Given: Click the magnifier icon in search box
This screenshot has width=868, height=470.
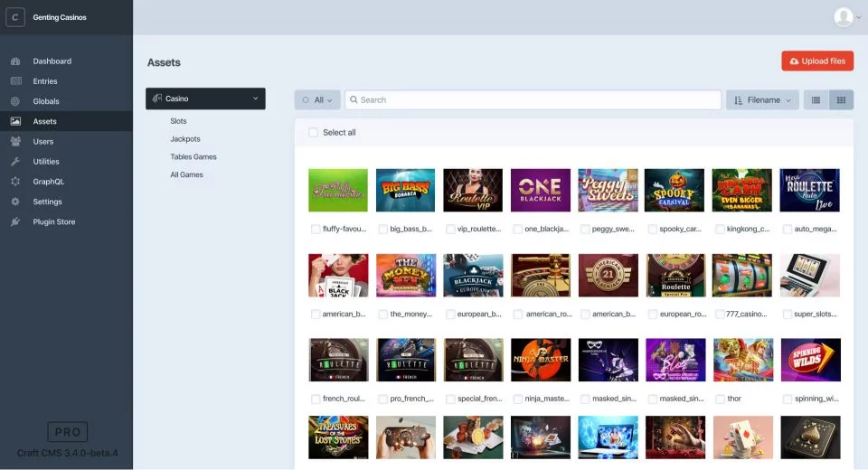Looking at the screenshot, I should click(354, 99).
